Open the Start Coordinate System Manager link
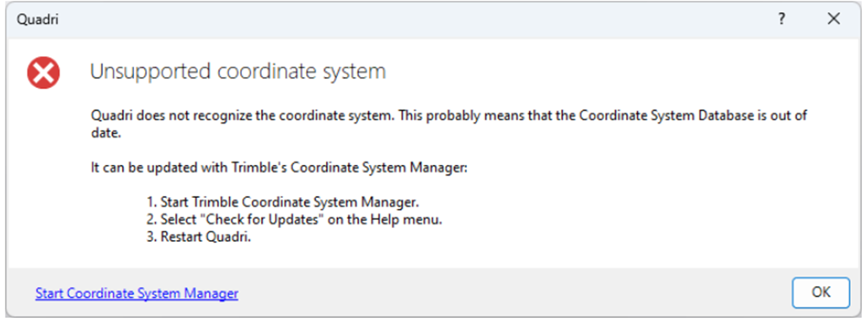Viewport: 868px width, 324px height. click(x=137, y=293)
